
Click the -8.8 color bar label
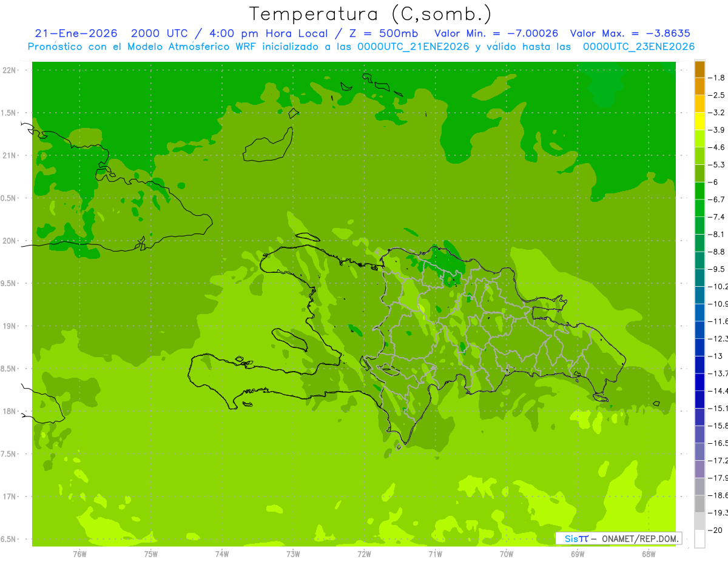pos(716,252)
